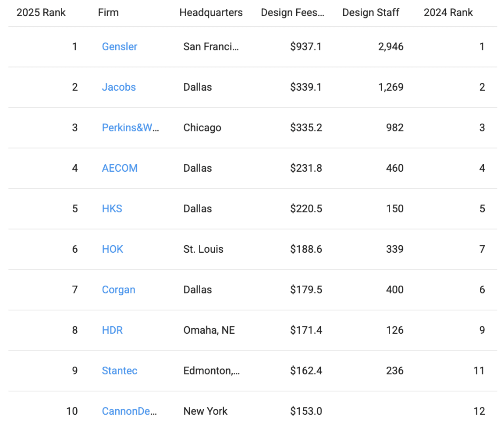504x438 pixels.
Task: Click the 2025 rank number 10
Action: [x=72, y=411]
